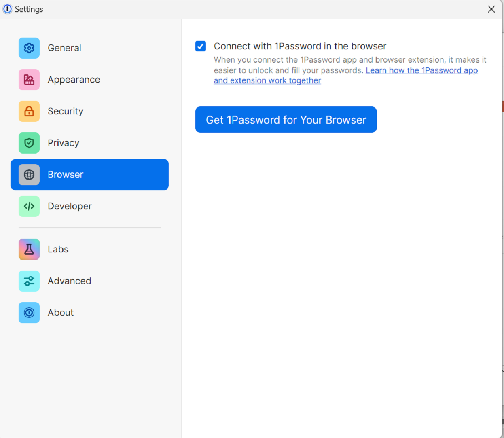
Task: Go to the Labs text label
Action: 58,249
